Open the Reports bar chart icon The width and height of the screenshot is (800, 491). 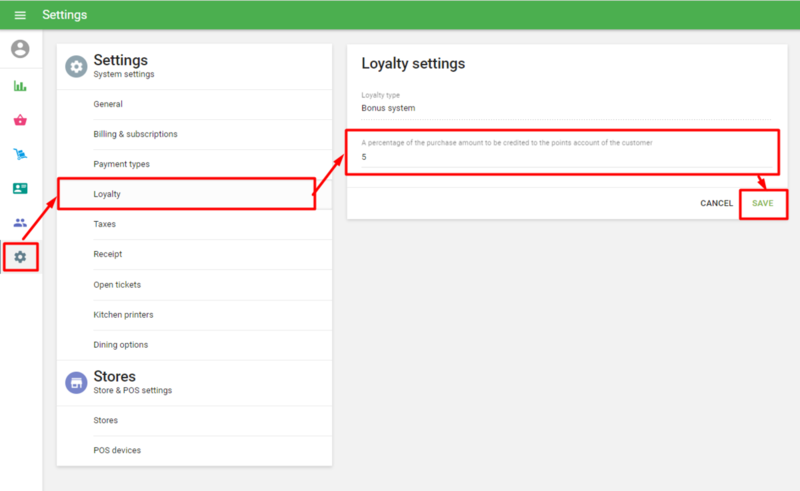pos(20,86)
